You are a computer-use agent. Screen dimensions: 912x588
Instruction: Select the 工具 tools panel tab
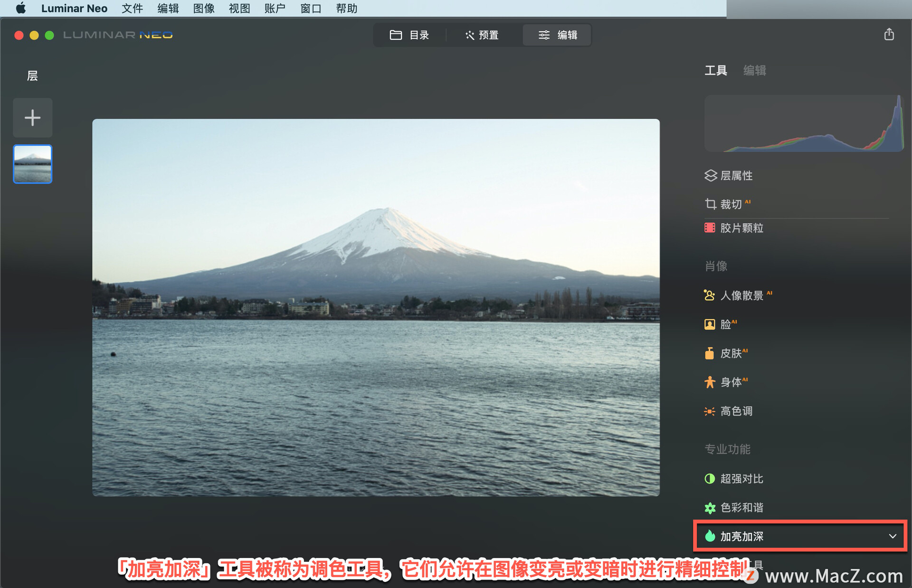[x=715, y=70]
